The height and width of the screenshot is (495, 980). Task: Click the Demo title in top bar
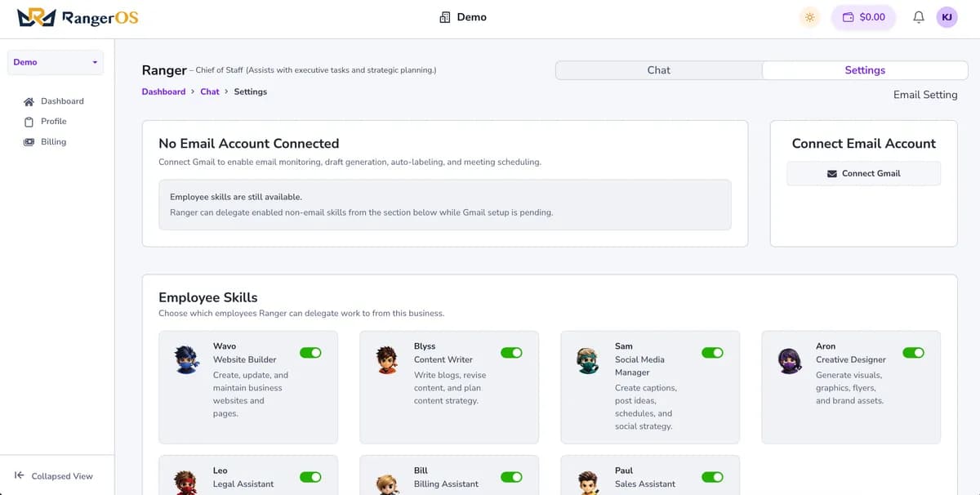pos(472,17)
